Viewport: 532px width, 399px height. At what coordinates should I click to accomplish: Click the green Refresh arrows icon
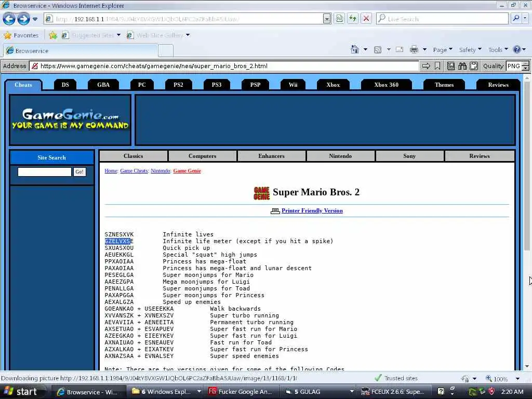[x=353, y=19]
